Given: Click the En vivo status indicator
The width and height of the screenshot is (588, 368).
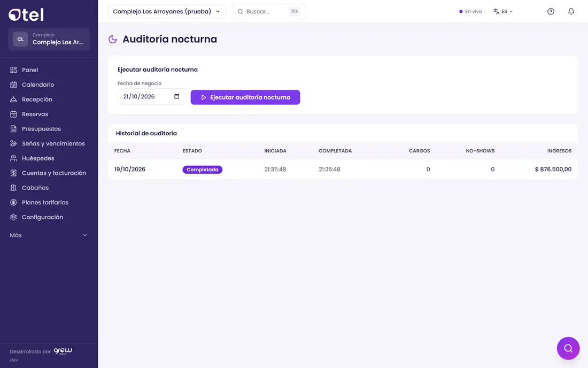Looking at the screenshot, I should coord(470,11).
